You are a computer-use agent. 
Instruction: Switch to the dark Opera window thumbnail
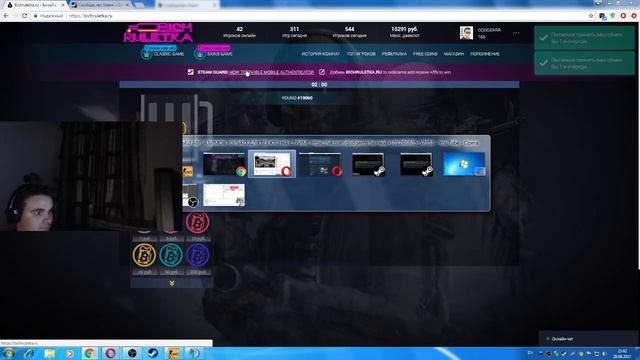(x=320, y=164)
